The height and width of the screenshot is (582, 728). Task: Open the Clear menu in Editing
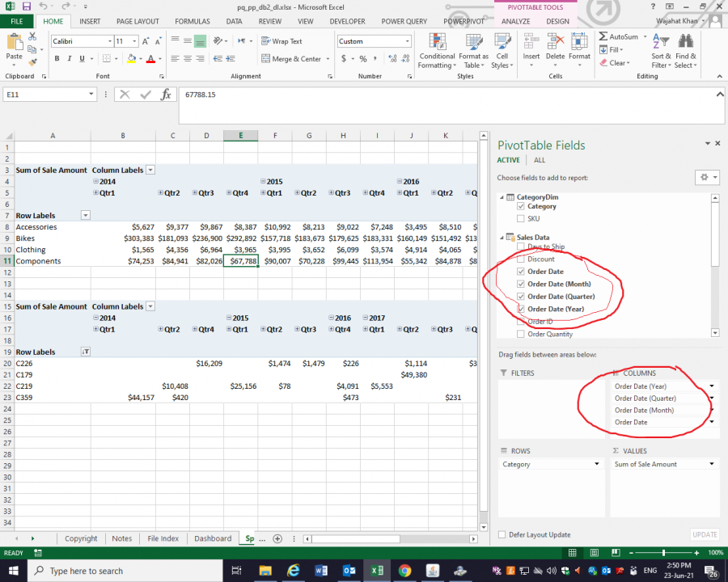click(x=615, y=63)
